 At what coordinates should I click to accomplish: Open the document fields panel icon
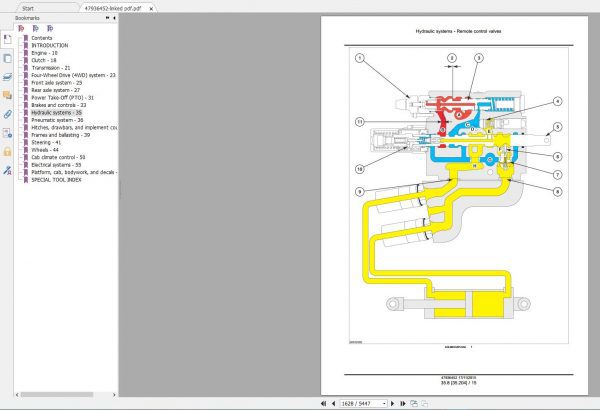pyautogui.click(x=7, y=133)
